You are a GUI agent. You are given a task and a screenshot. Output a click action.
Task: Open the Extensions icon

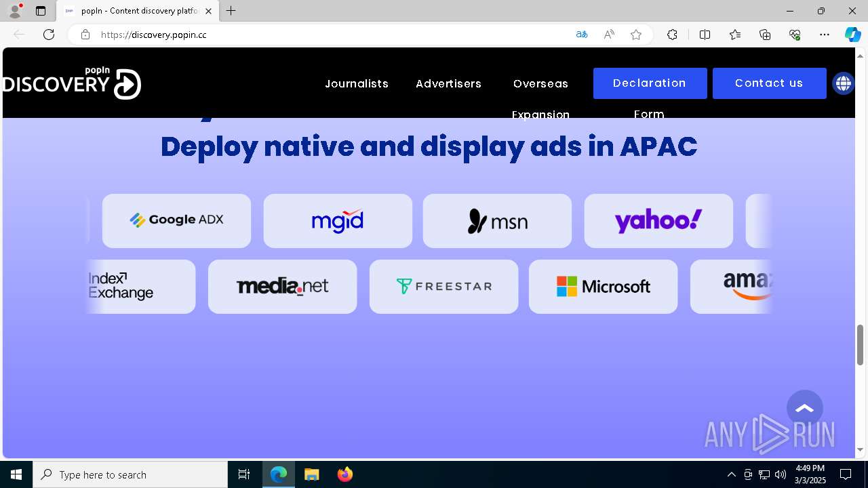(x=672, y=35)
